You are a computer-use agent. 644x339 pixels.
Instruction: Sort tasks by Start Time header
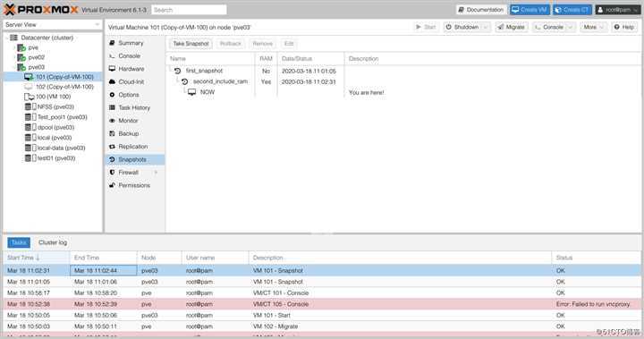[37, 258]
